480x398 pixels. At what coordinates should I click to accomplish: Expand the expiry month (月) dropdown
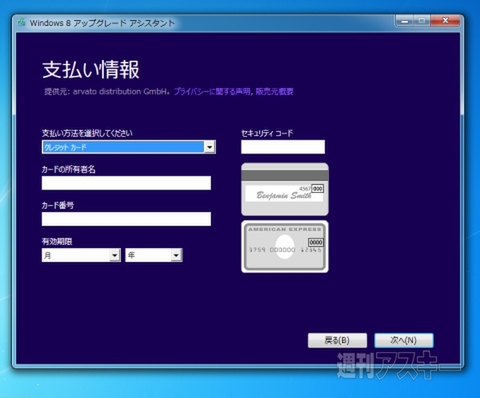pyautogui.click(x=81, y=255)
